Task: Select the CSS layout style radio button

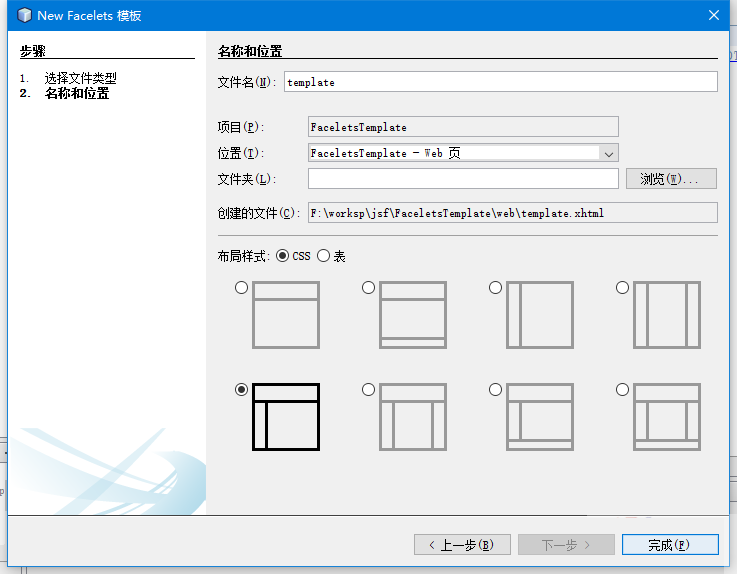Action: (x=282, y=256)
